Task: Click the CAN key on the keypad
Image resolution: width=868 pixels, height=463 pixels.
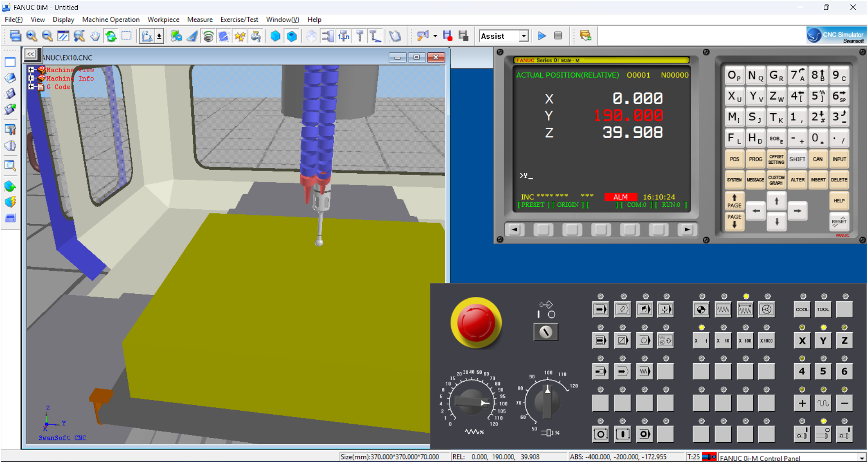Action: tap(818, 159)
